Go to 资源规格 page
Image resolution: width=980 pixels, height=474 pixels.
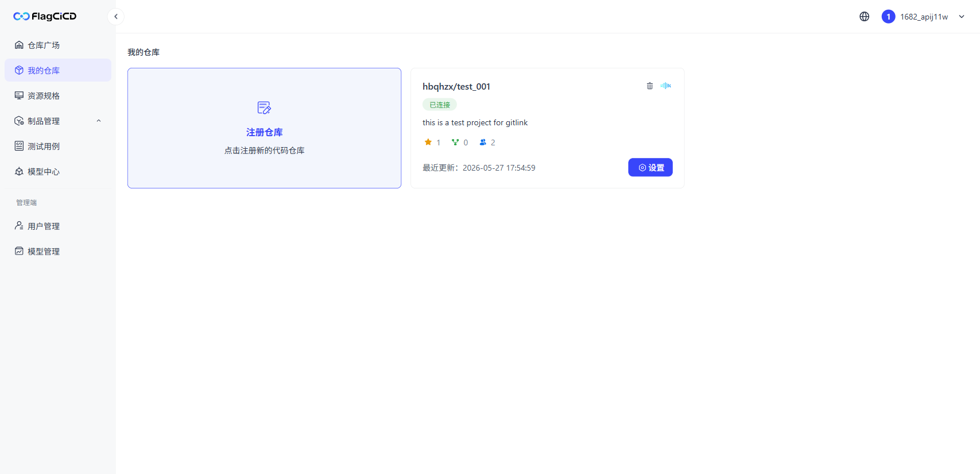click(x=58, y=95)
